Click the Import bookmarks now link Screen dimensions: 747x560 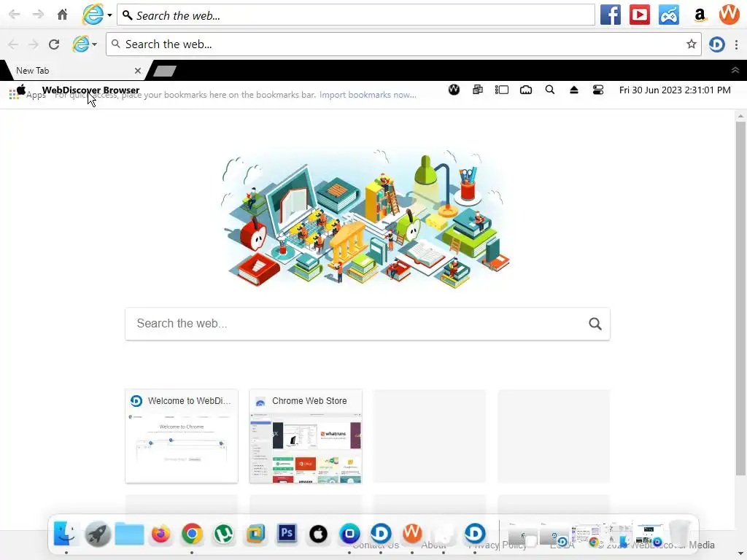click(x=368, y=95)
